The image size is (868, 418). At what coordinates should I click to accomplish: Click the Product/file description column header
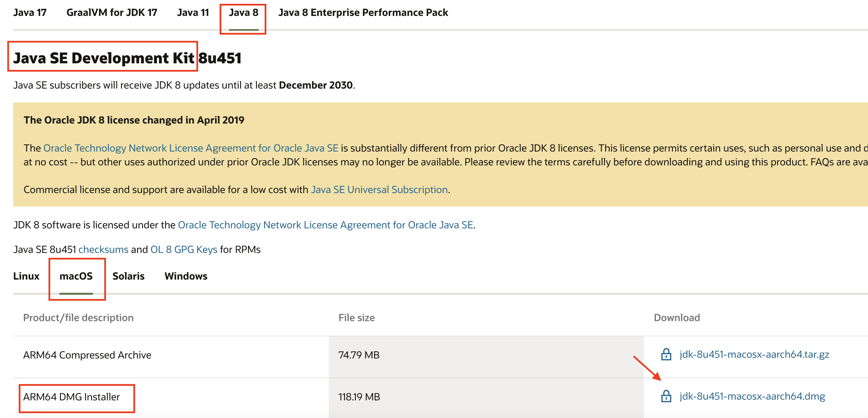[x=78, y=318]
